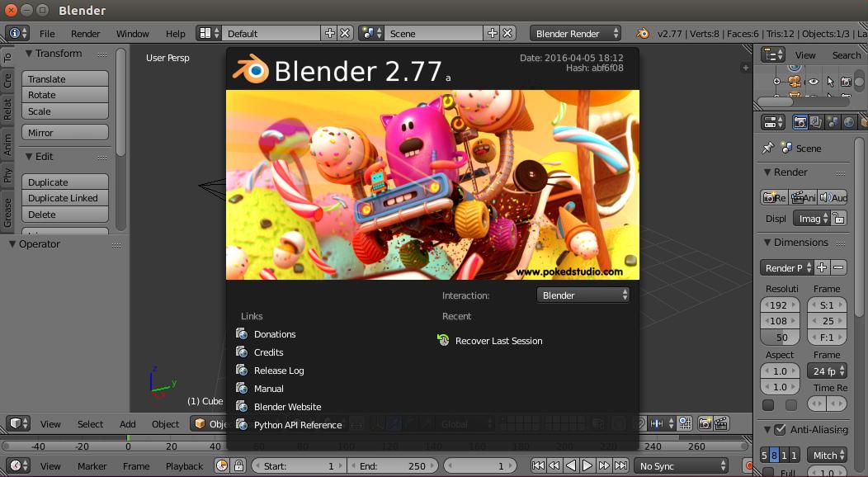Jump to the last frame

pyautogui.click(x=620, y=466)
